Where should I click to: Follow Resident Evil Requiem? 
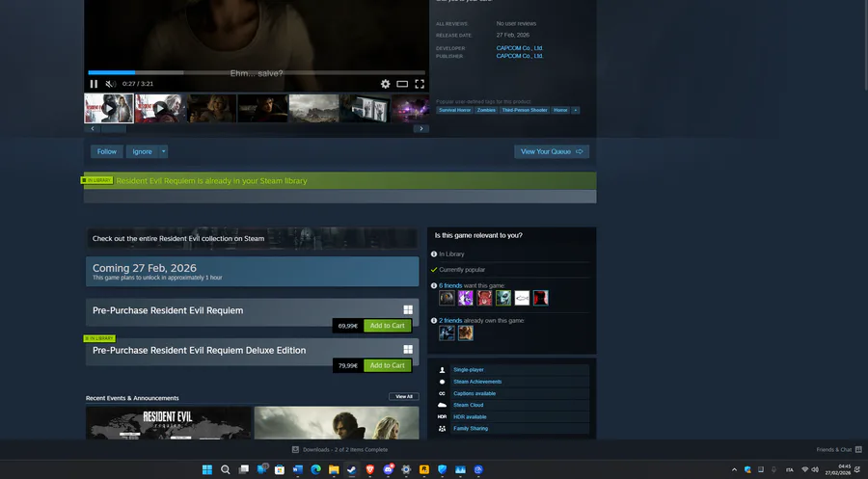107,151
